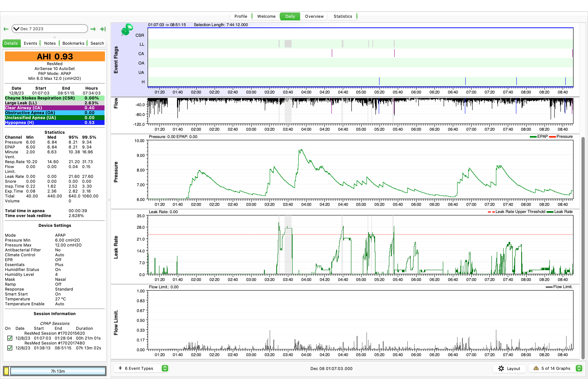Click the Flow graph title label
Screen dimensions: 588x379
(x=116, y=103)
